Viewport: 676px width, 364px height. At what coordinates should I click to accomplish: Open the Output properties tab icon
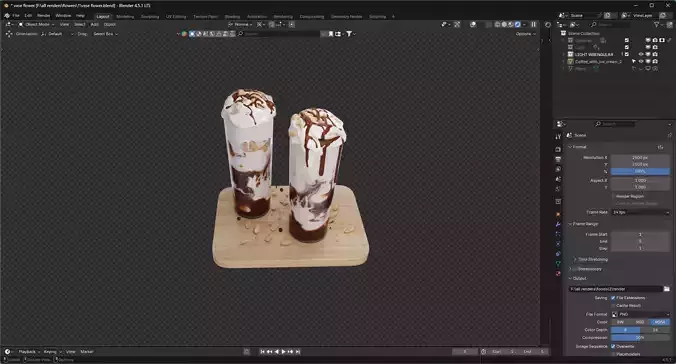pyautogui.click(x=558, y=159)
